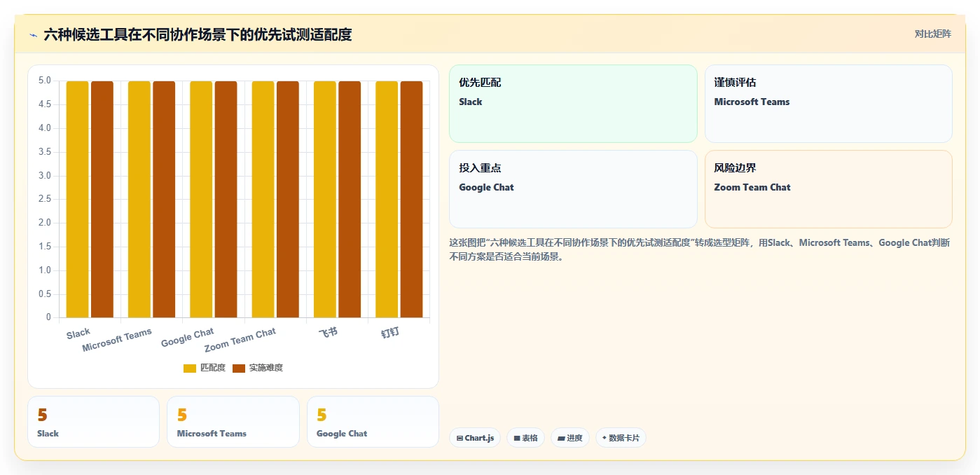Click the 钉钉 x-axis label
This screenshot has height=475, width=980.
click(390, 332)
